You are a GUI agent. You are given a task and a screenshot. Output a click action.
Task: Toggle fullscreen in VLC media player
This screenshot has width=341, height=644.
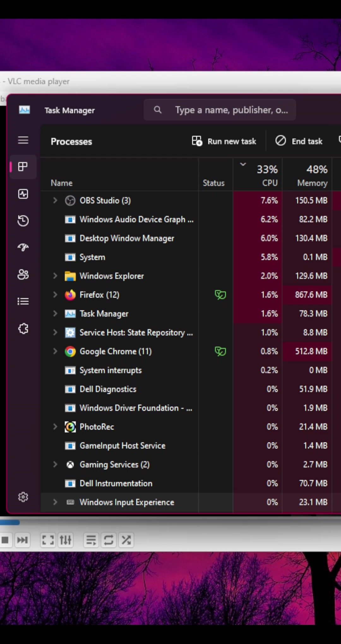pos(48,540)
